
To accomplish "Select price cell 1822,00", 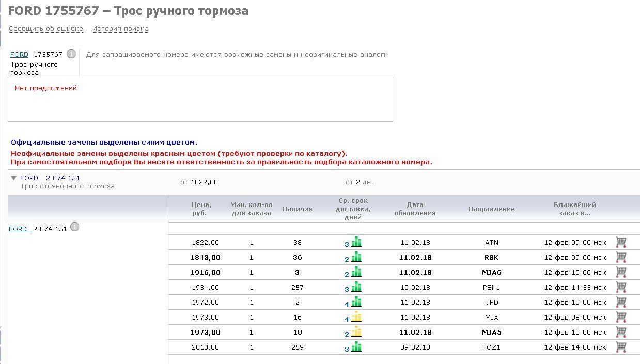I will click(x=205, y=242).
